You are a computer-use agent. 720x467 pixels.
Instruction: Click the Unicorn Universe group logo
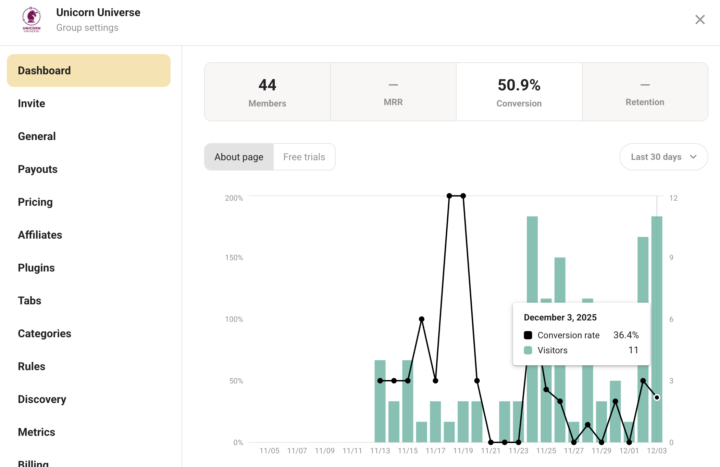coord(31,19)
